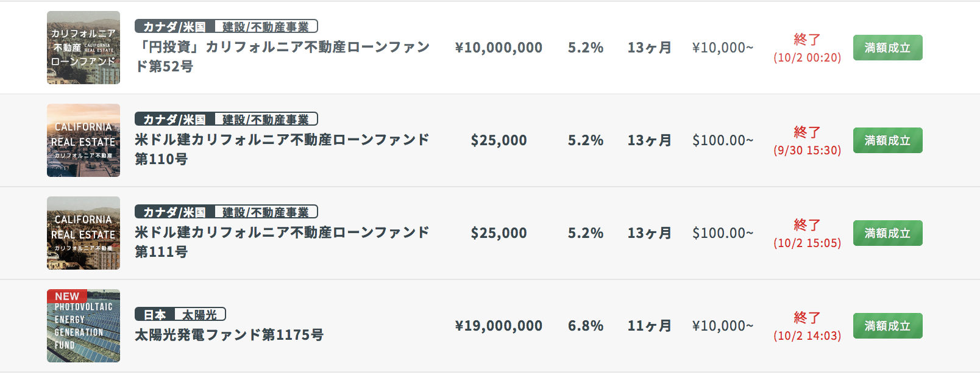Select 建設/不動産事業 tag on fund 第52号
Screen dimensions: 980x388
click(266, 27)
